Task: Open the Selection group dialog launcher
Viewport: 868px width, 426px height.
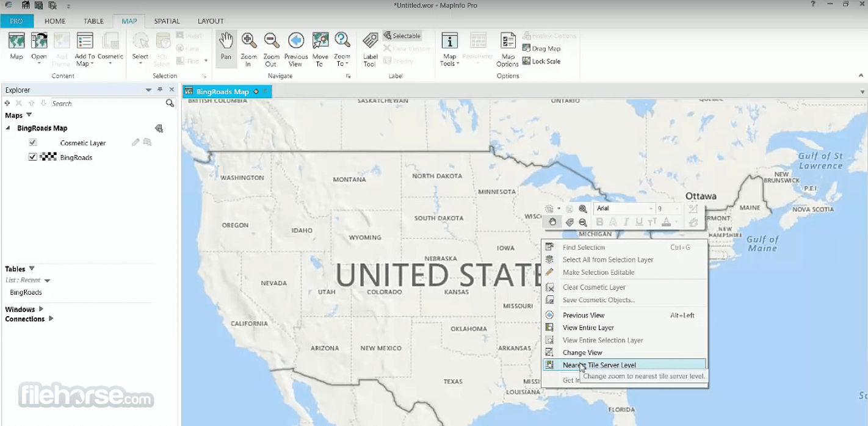Action: coord(204,76)
